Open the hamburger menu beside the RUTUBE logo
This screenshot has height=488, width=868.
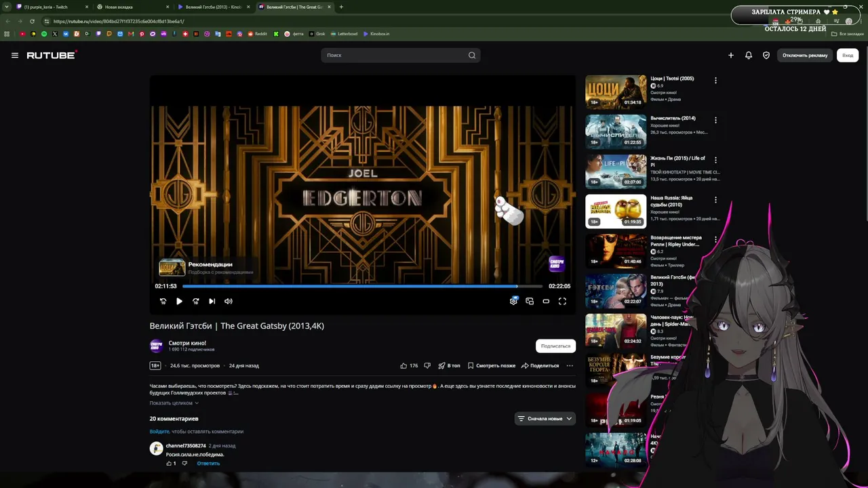[x=15, y=56]
